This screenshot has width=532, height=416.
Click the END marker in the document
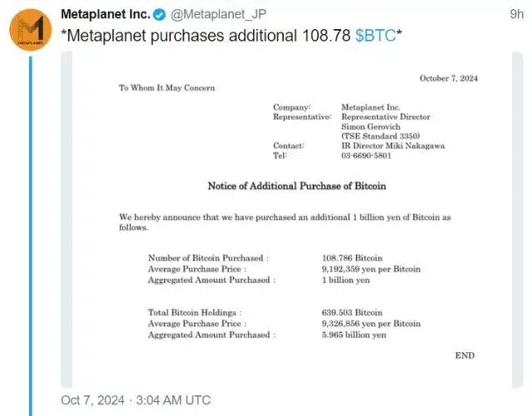465,355
